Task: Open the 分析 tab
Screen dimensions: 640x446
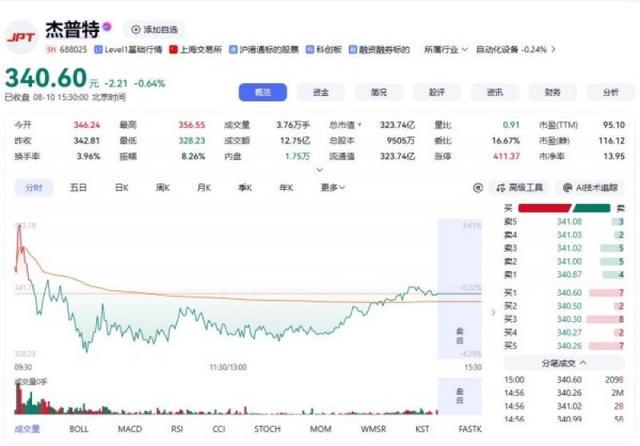Action: [x=611, y=92]
